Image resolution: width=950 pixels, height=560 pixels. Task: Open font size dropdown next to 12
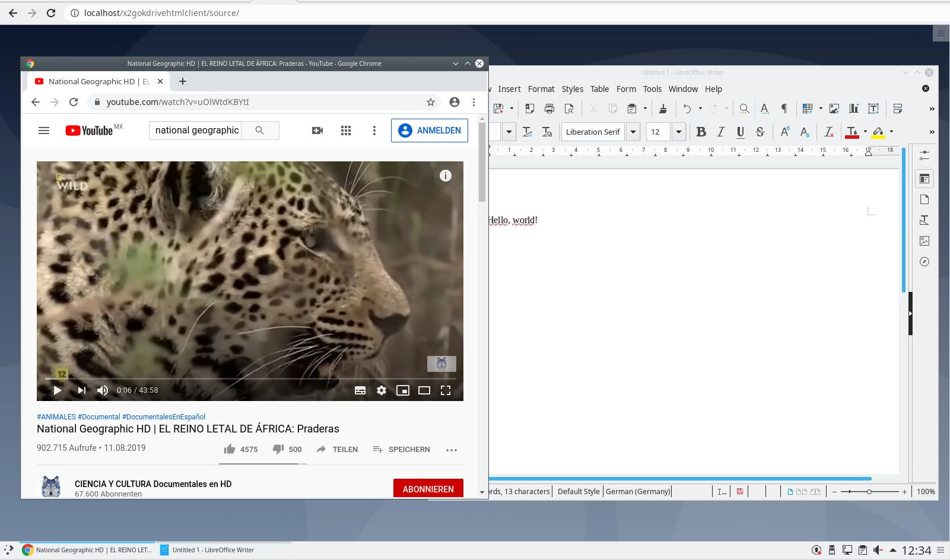[679, 132]
